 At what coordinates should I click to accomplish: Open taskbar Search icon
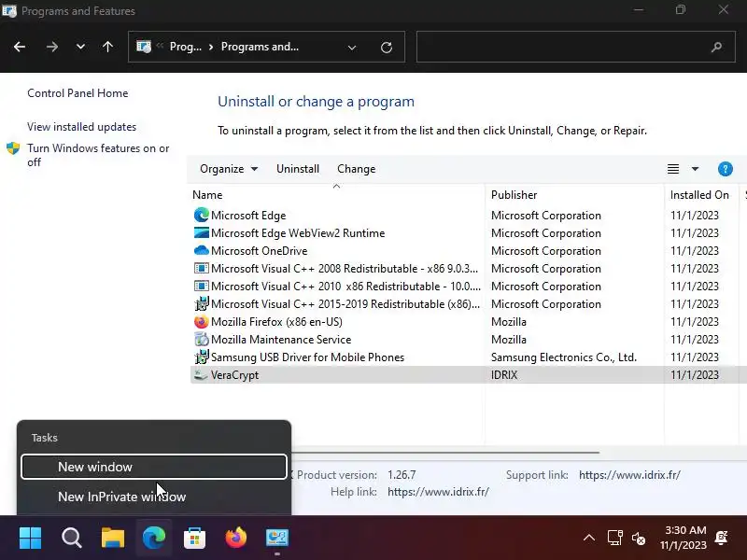coord(72,539)
